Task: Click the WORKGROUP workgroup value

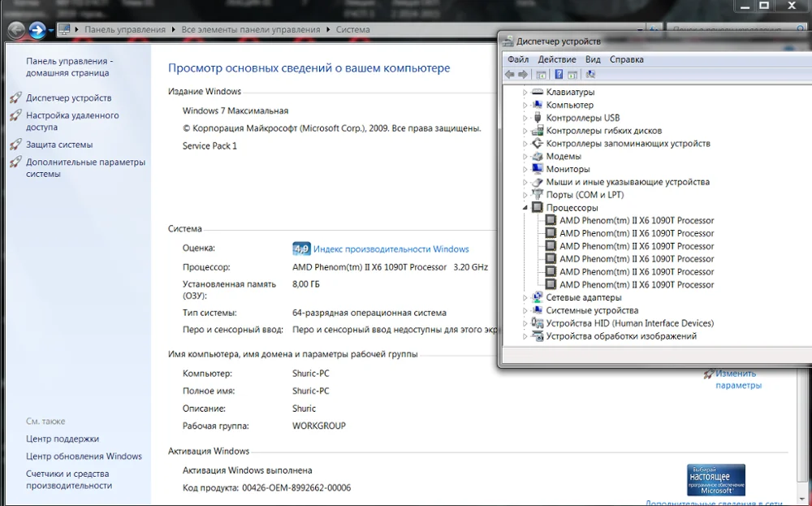Action: [x=319, y=426]
